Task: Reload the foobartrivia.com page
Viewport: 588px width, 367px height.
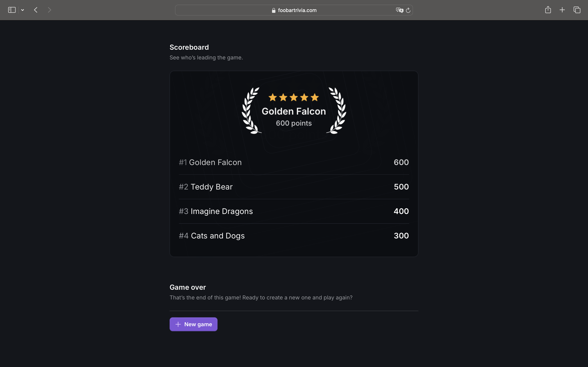Action: [x=408, y=10]
